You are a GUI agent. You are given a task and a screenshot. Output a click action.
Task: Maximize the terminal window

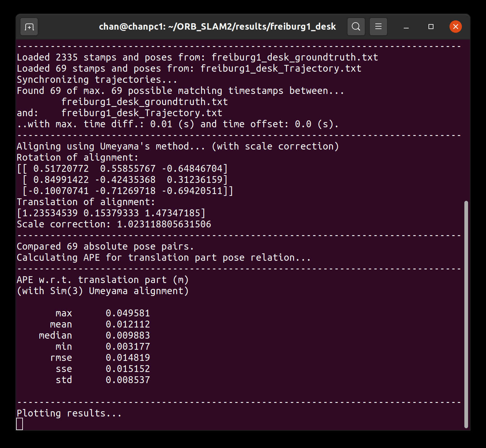point(431,27)
